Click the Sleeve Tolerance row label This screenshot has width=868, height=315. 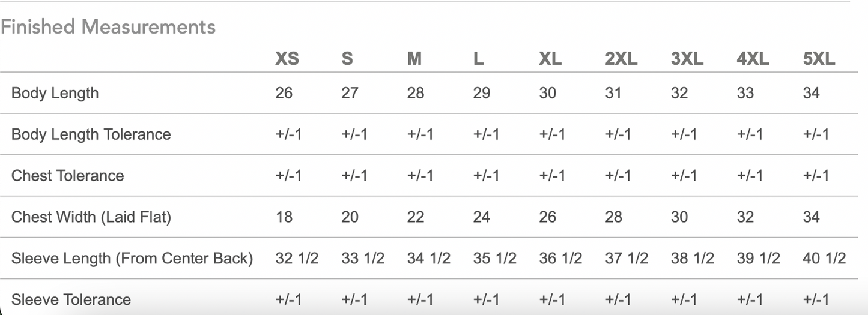click(71, 299)
